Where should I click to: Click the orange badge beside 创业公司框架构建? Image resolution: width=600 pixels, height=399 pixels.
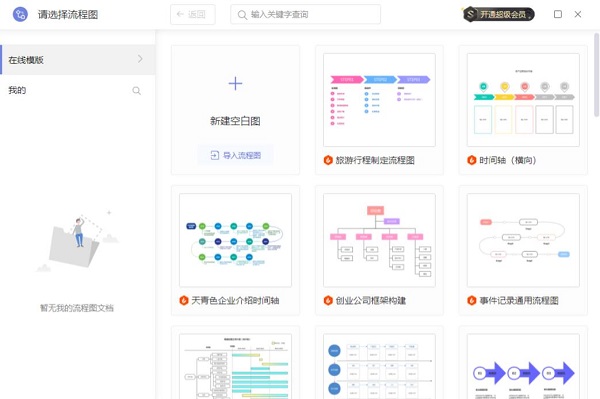[x=328, y=300]
